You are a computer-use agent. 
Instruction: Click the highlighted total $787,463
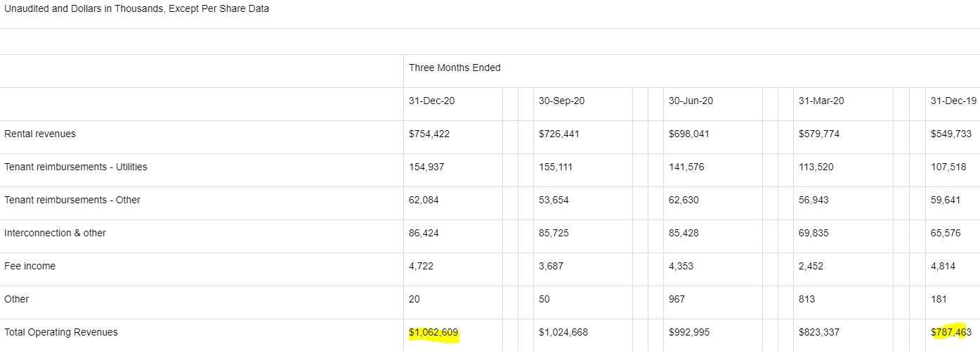tap(951, 332)
